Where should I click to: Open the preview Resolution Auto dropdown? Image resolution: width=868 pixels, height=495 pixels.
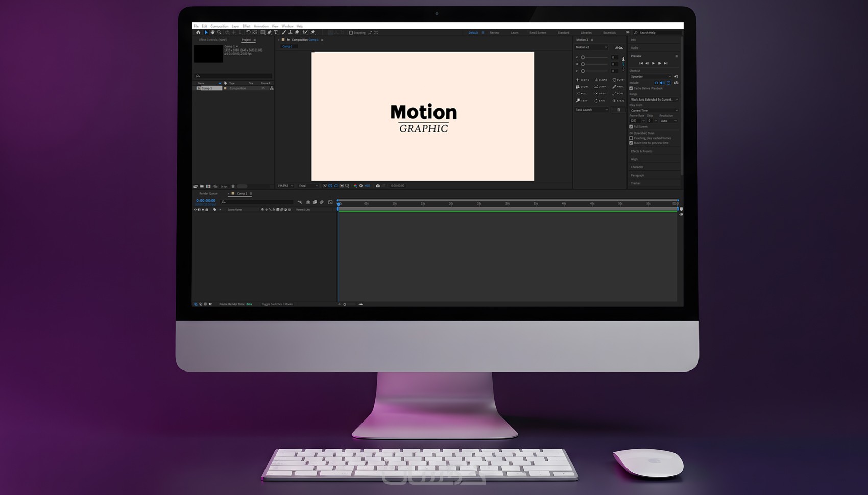(668, 121)
